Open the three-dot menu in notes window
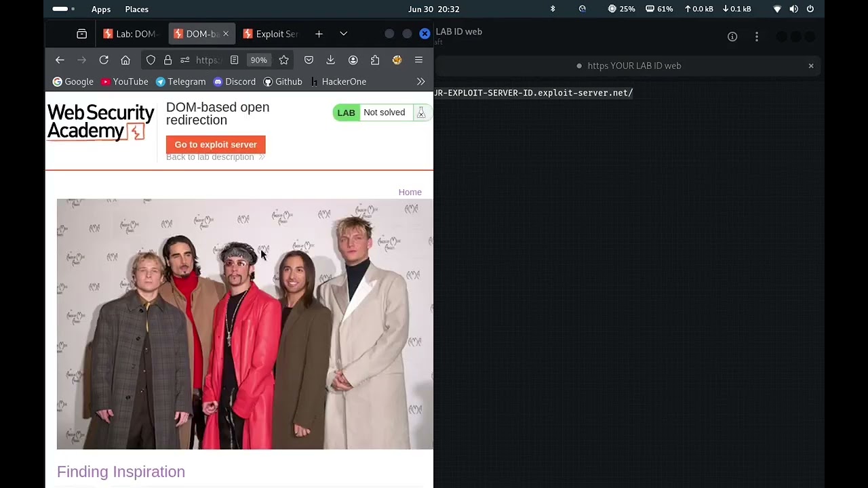 757,37
